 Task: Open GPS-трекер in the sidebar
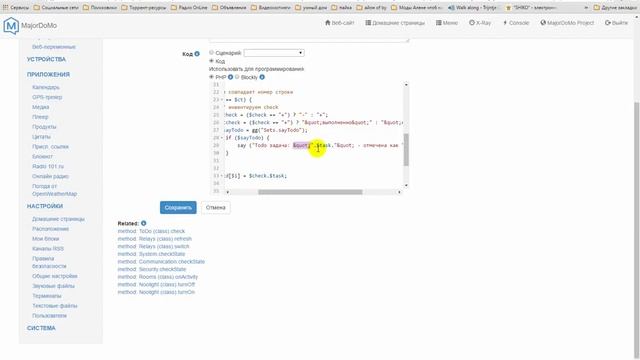[47, 97]
